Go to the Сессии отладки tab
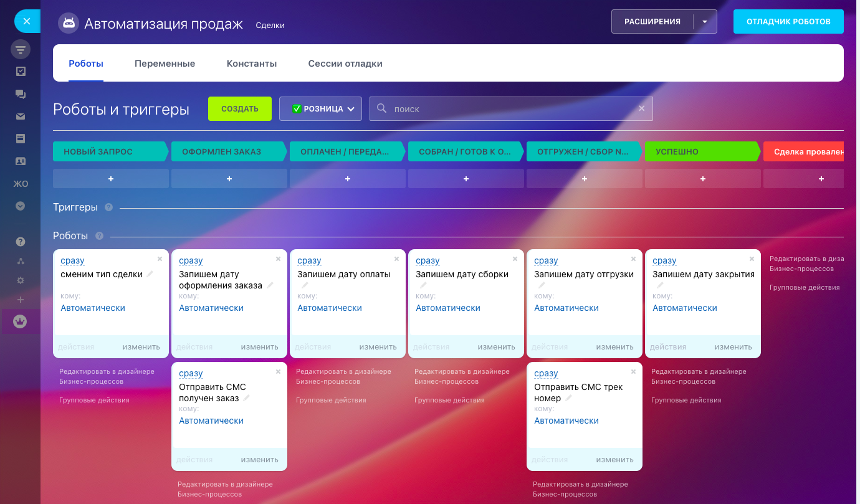This screenshot has height=504, width=860. point(345,64)
